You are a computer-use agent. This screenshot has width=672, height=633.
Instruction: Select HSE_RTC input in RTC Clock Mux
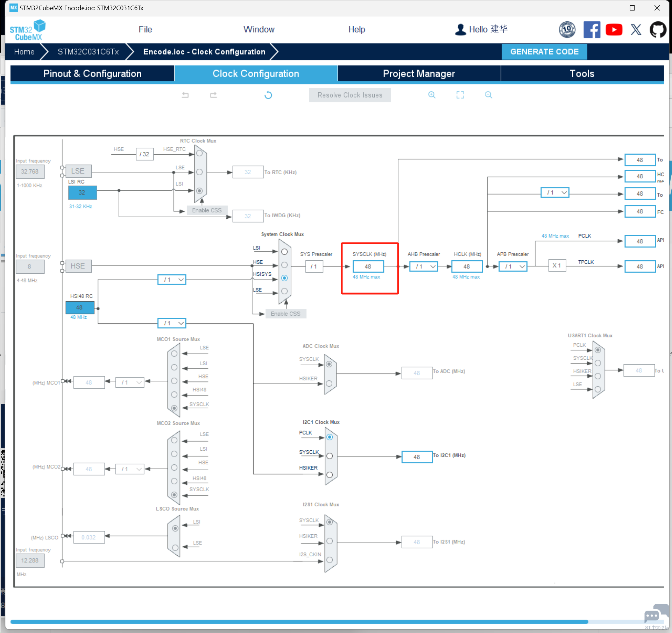coord(199,153)
